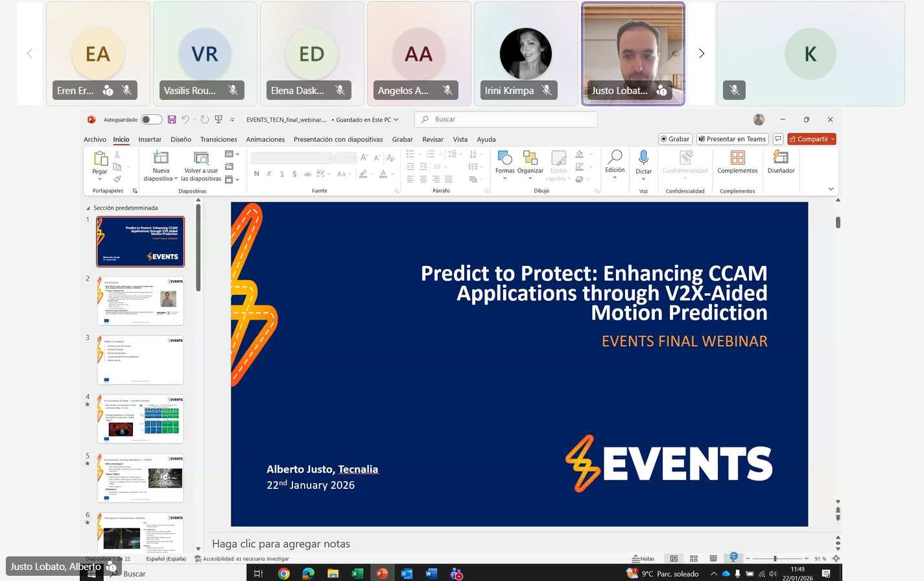Start slideshow from the status bar
924x581 pixels.
(x=733, y=558)
